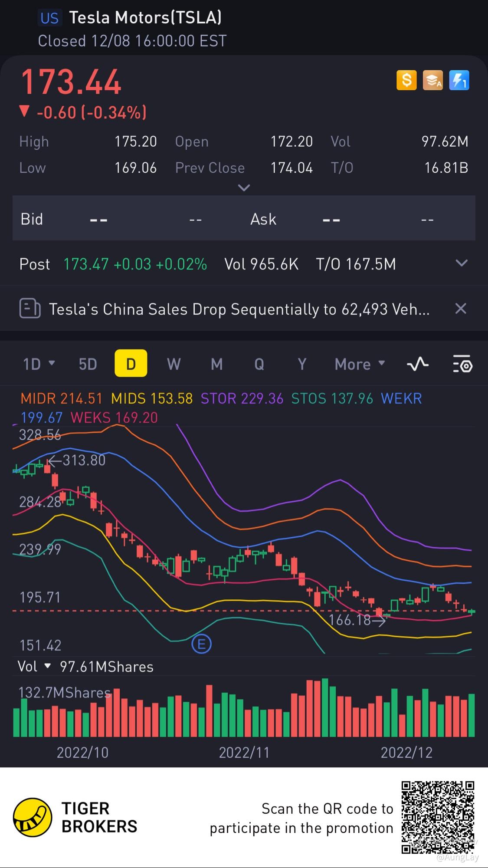Image resolution: width=488 pixels, height=868 pixels.
Task: Switch to the 5D chart tab
Action: (x=88, y=364)
